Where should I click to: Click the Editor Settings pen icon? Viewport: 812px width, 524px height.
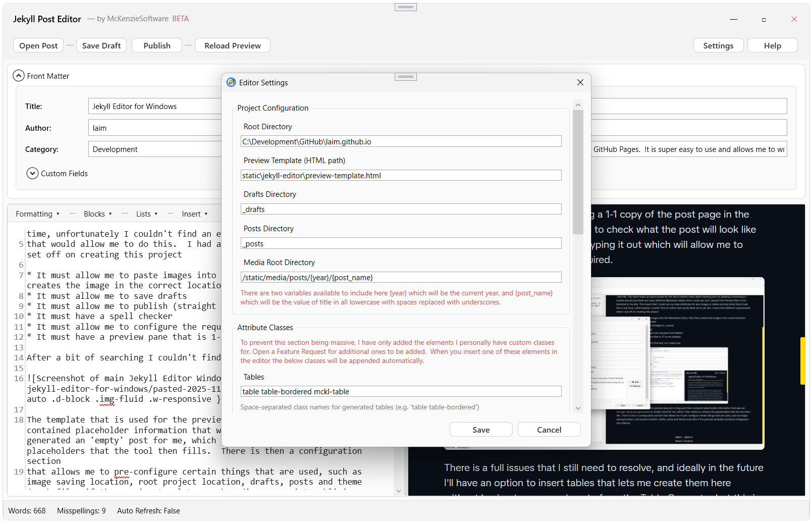point(231,82)
